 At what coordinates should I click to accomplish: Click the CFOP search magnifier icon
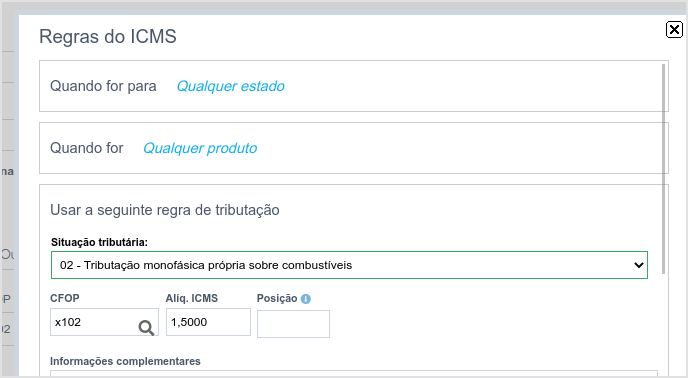pyautogui.click(x=146, y=328)
